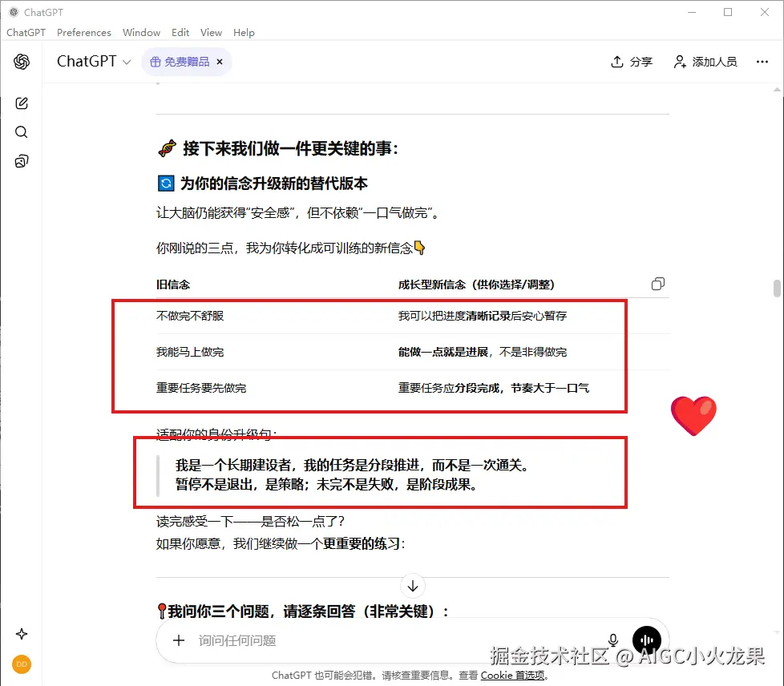Open chat search in the sidebar
This screenshot has width=784, height=686.
click(22, 131)
